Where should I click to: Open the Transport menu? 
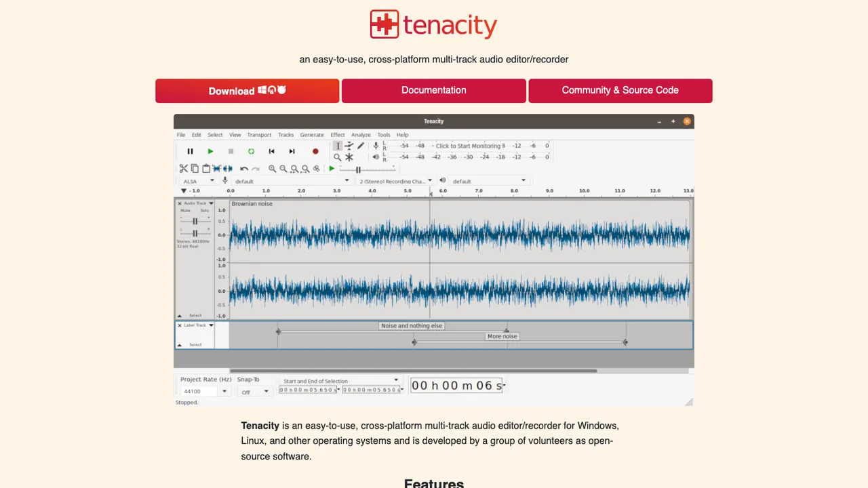(x=259, y=135)
